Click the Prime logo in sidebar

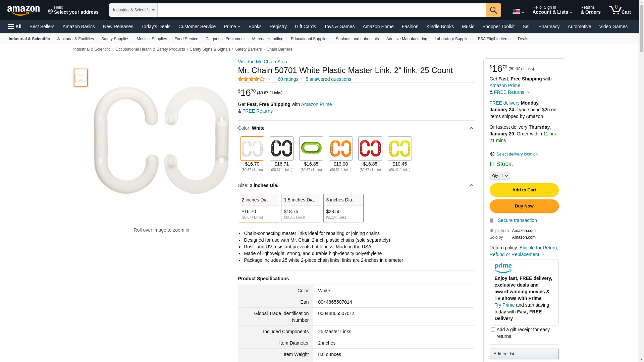click(x=503, y=268)
